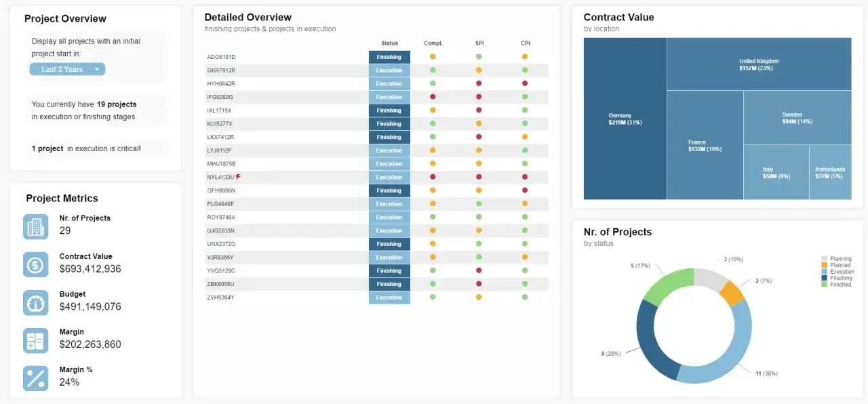Select the Finishing status of IXL1715X

(389, 110)
